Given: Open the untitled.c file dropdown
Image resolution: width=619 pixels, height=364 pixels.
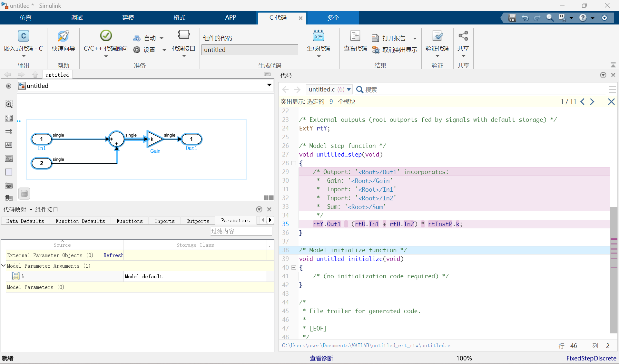Looking at the screenshot, I should tap(349, 90).
